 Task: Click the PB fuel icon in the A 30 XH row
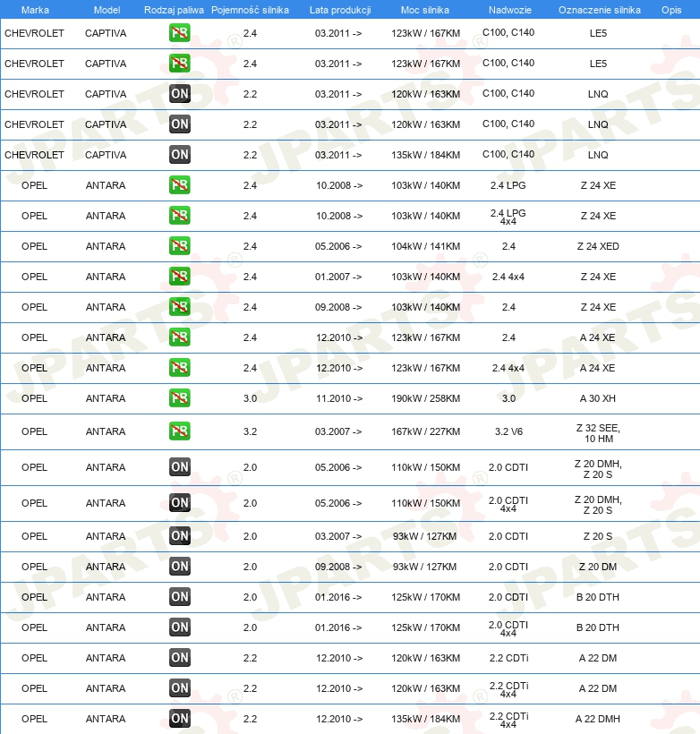[x=180, y=398]
